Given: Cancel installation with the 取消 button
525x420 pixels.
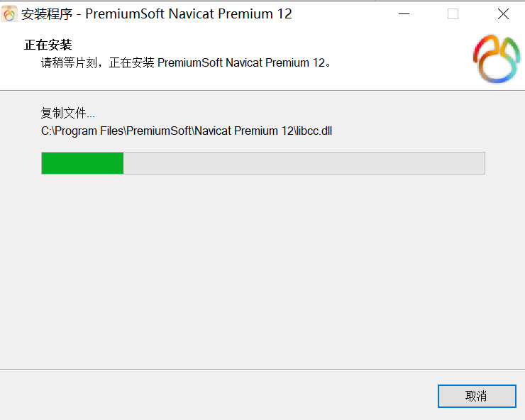Looking at the screenshot, I should (x=477, y=396).
